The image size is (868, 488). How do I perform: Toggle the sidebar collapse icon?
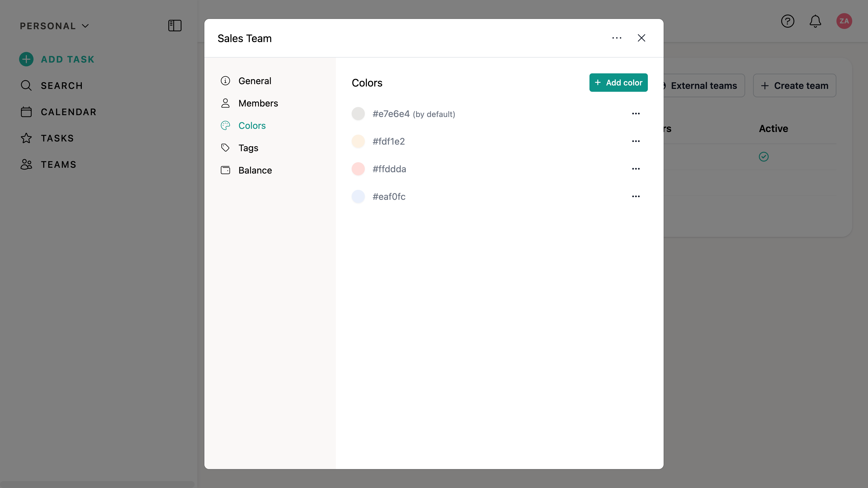coord(175,26)
